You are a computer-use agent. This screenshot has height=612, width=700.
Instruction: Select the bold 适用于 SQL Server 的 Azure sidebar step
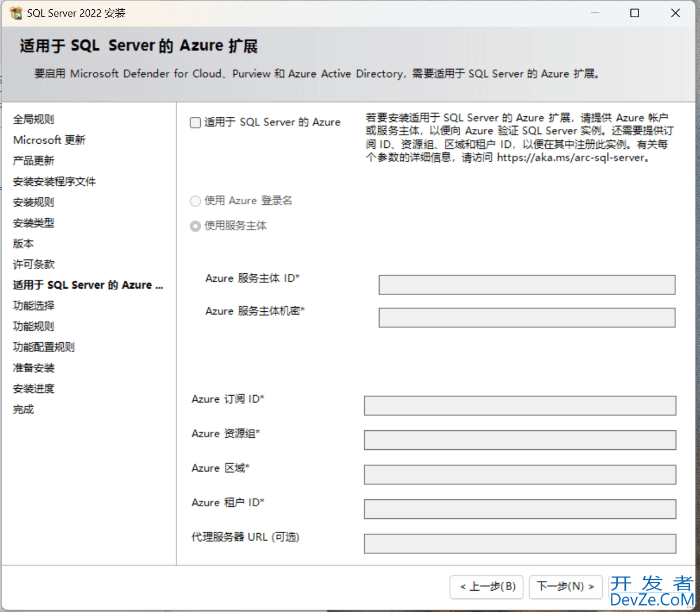[x=88, y=285]
